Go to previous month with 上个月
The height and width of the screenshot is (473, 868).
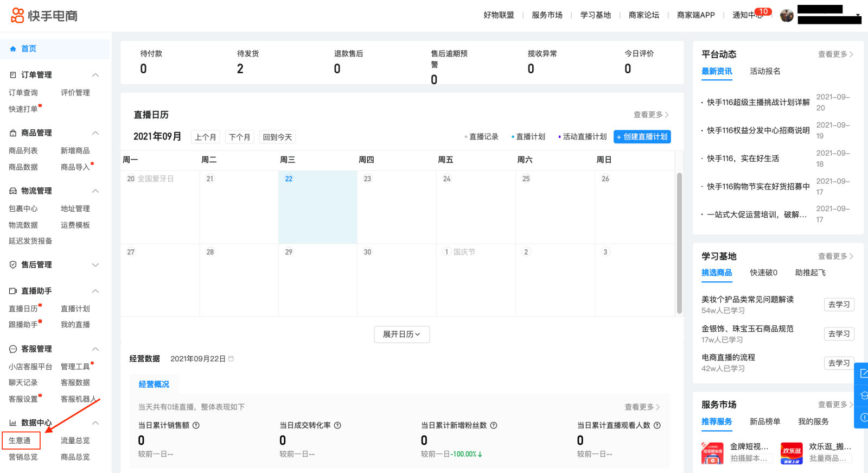pos(206,137)
